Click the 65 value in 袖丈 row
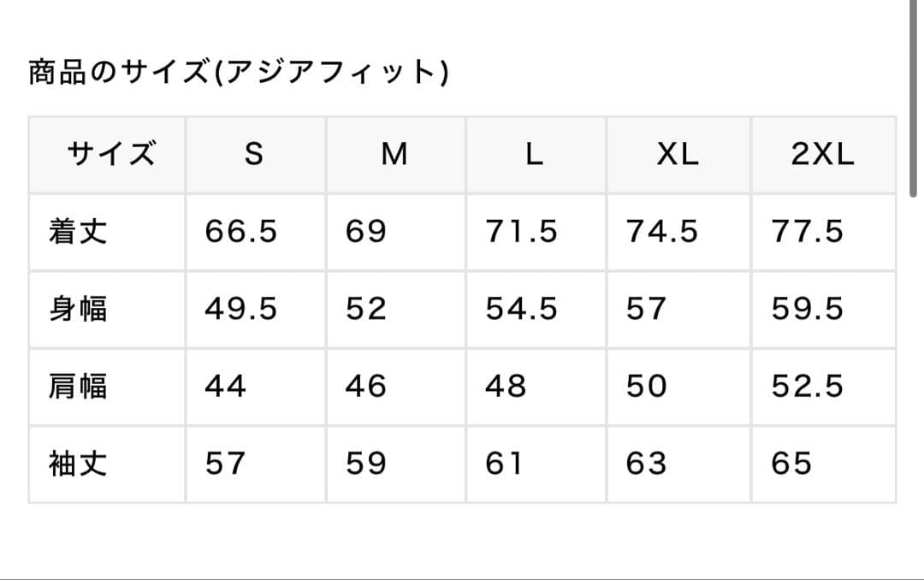This screenshot has width=924, height=580. pyautogui.click(x=791, y=464)
